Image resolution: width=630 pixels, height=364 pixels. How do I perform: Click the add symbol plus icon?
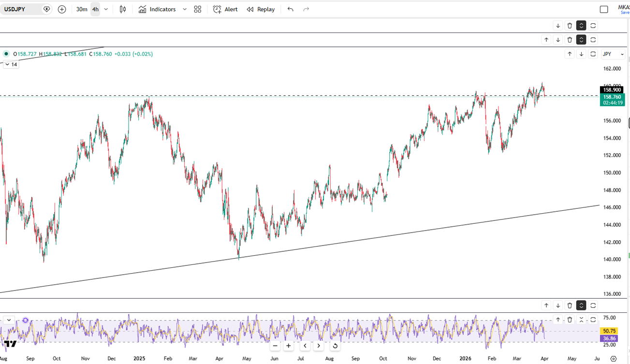[62, 9]
